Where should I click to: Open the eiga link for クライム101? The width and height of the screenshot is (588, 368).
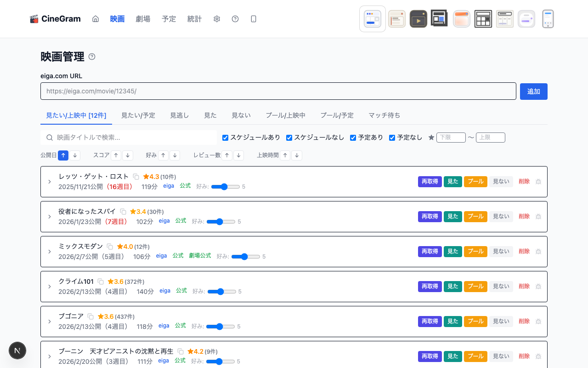(x=164, y=290)
